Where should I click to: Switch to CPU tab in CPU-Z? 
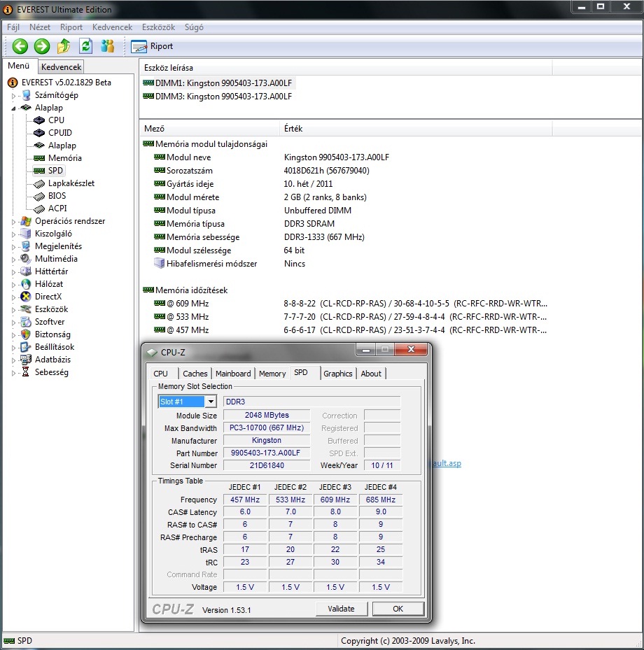(x=161, y=374)
